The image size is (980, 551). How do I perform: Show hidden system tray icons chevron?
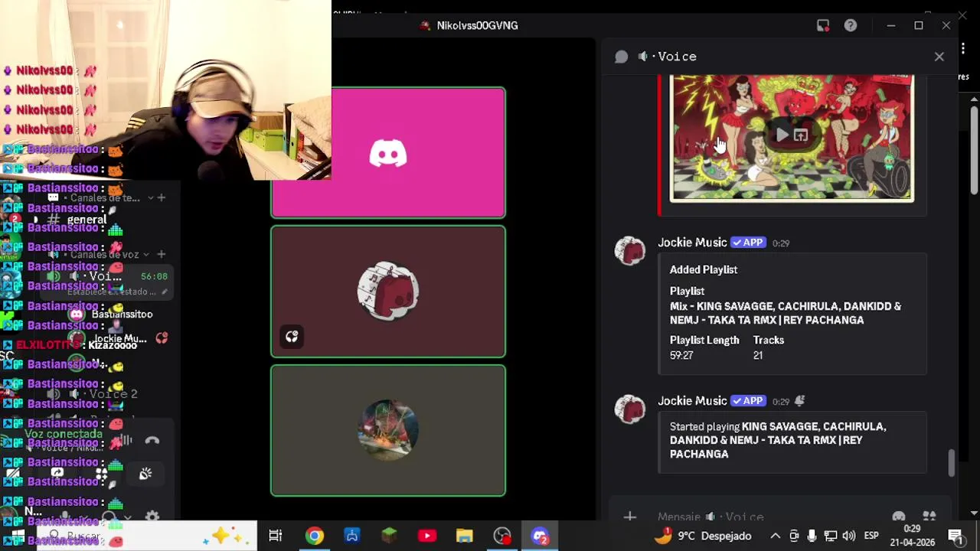[775, 536]
